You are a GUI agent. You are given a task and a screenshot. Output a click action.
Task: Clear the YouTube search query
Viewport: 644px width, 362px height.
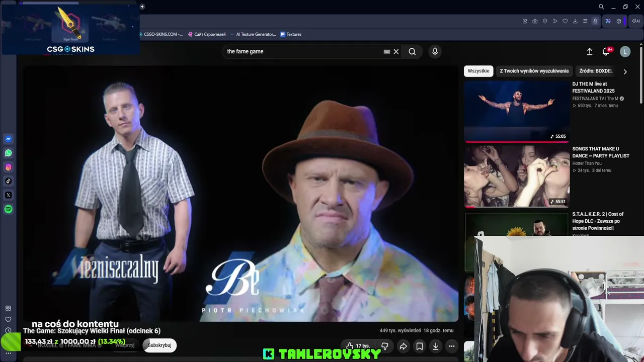coord(396,51)
